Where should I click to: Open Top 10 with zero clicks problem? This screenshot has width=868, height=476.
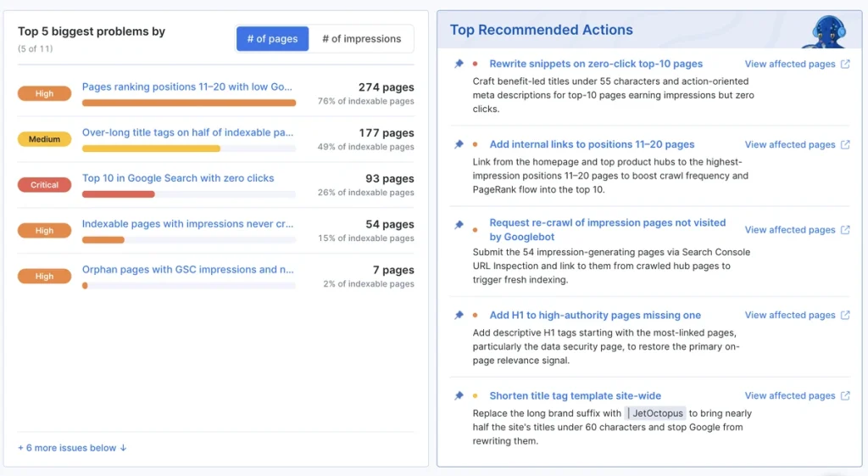coord(178,178)
